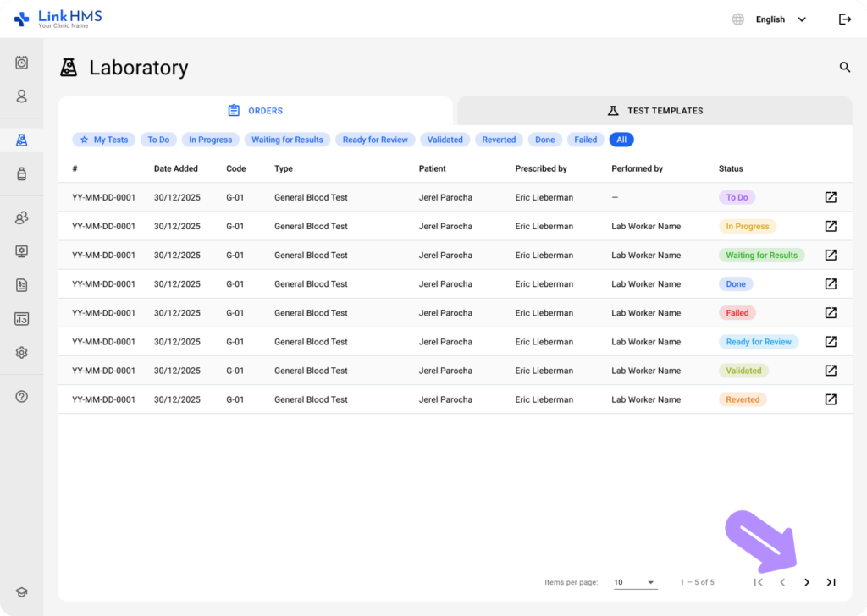Open the graduation cap icon in sidebar
The image size is (867, 616).
click(x=21, y=592)
